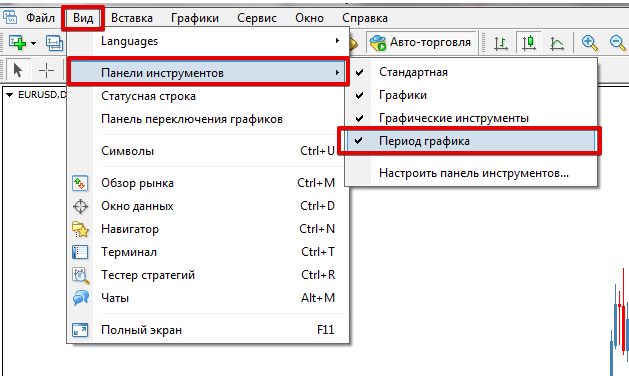Viewport: 629px width, 376px height.
Task: Select the crosshair tool
Action: tap(47, 71)
